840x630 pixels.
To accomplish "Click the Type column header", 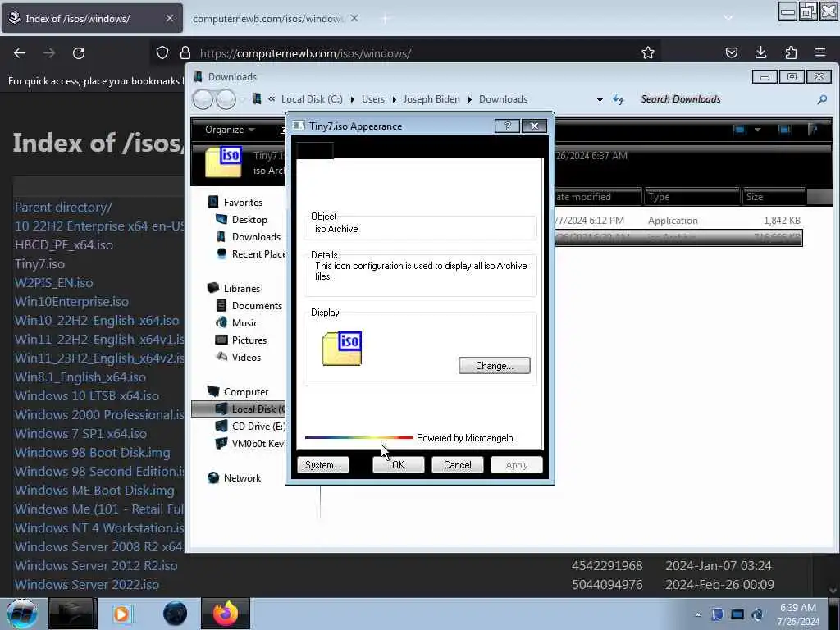I will [691, 197].
